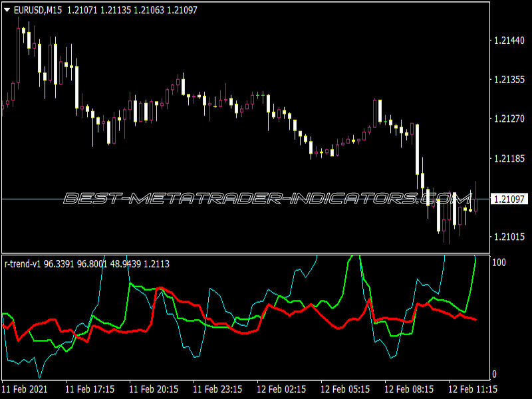Click the indicator scale value 100

(x=498, y=262)
